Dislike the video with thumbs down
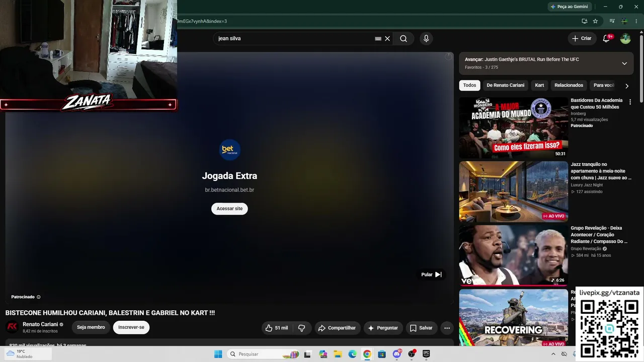644x362 pixels. (x=301, y=328)
